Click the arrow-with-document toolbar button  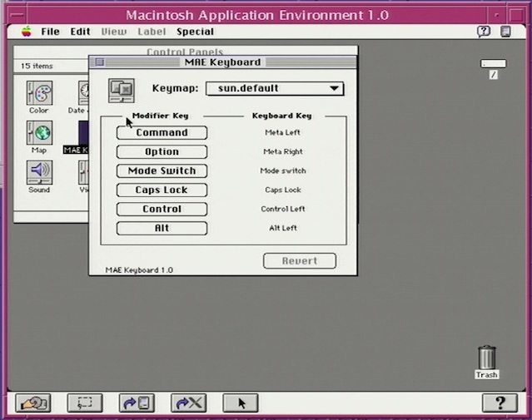coord(137,403)
